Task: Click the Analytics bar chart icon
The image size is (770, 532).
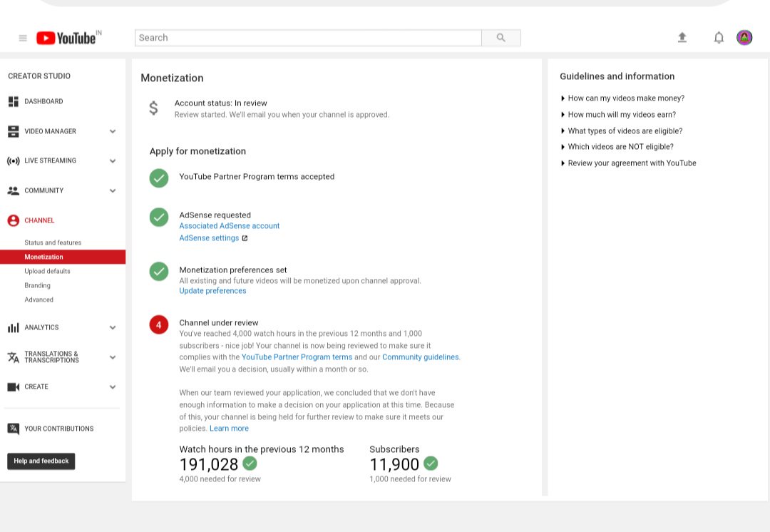Action: click(14, 327)
